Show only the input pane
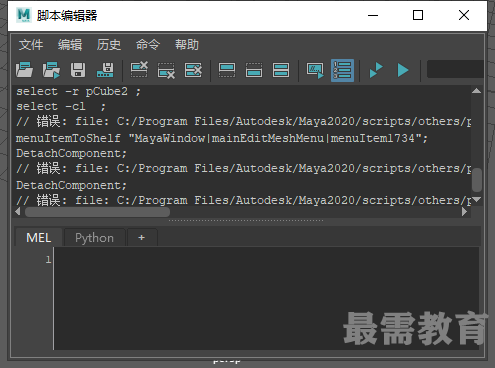This screenshot has width=495, height=368. point(254,70)
